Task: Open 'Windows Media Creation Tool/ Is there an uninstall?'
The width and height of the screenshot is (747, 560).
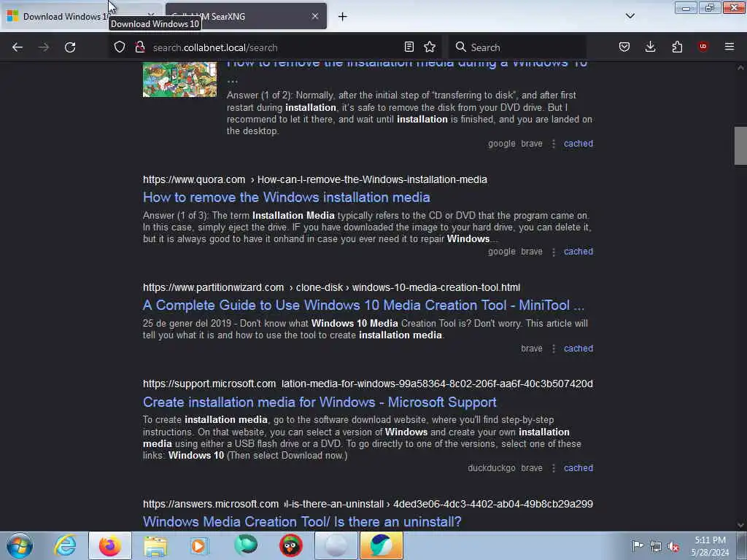Action: coord(302,522)
